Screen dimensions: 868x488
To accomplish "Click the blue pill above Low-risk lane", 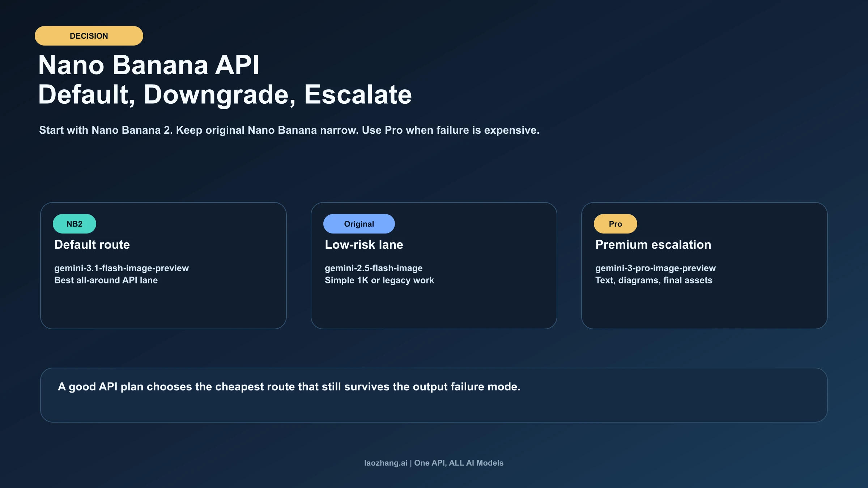I will coord(359,223).
